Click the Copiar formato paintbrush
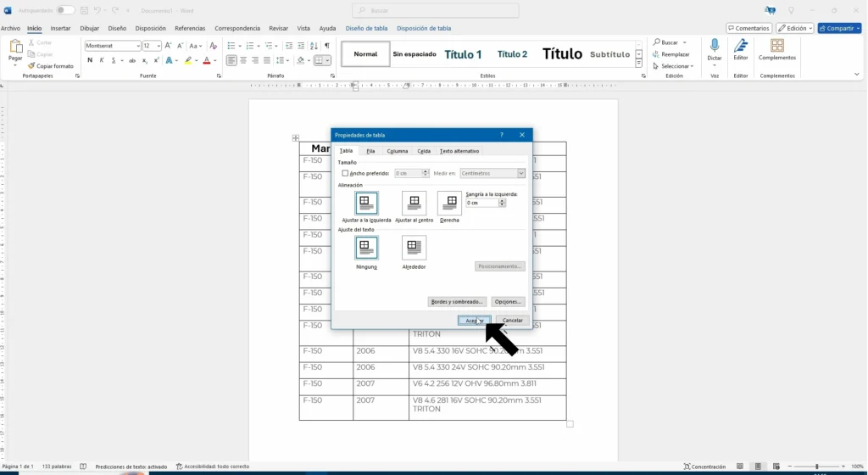The height and width of the screenshot is (475, 868). [x=31, y=66]
